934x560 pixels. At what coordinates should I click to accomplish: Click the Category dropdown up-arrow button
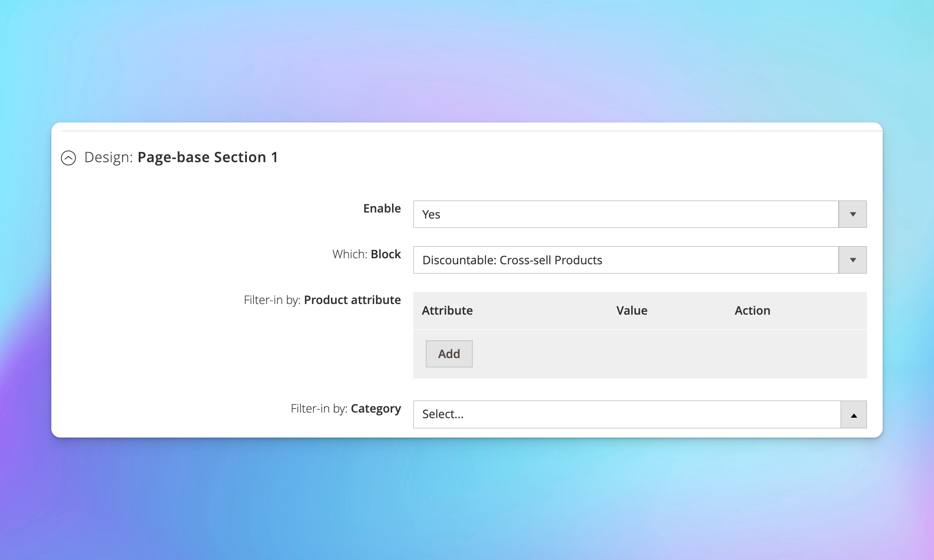[854, 414]
